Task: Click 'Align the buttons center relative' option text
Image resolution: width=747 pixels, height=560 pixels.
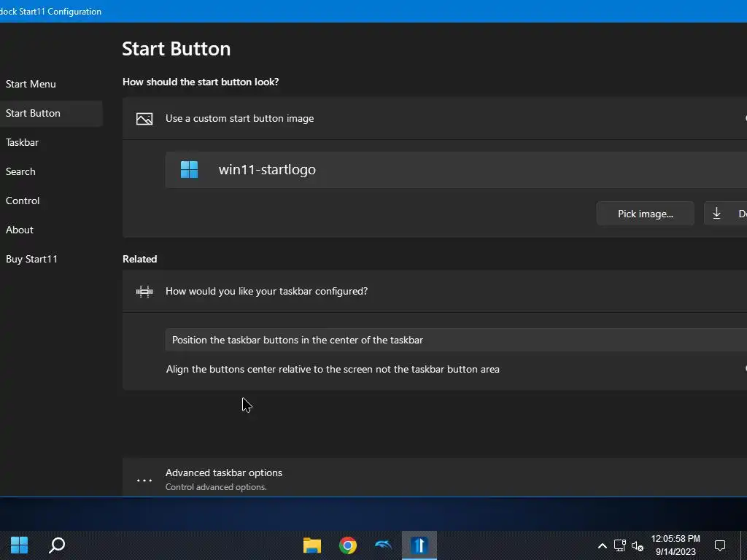Action: click(x=333, y=370)
